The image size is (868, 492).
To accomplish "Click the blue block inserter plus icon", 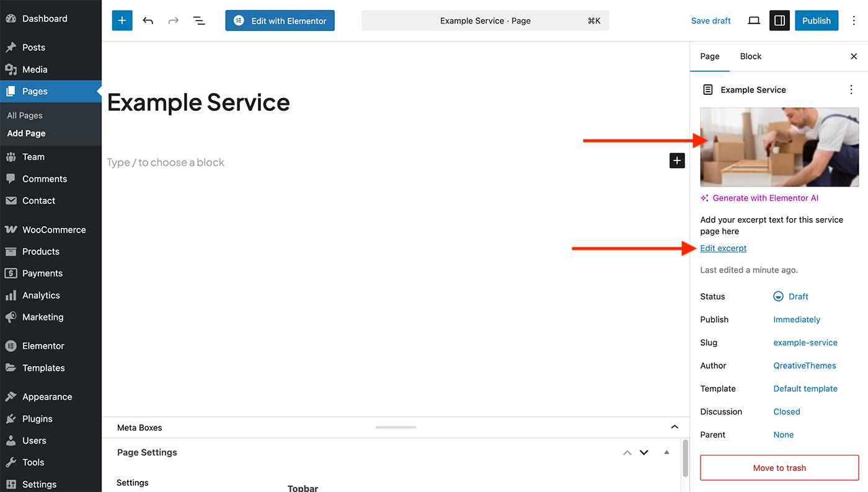I will tap(122, 20).
